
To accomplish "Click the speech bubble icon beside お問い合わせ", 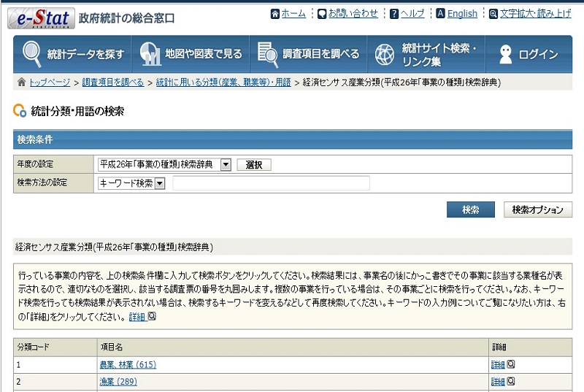I will coord(322,14).
